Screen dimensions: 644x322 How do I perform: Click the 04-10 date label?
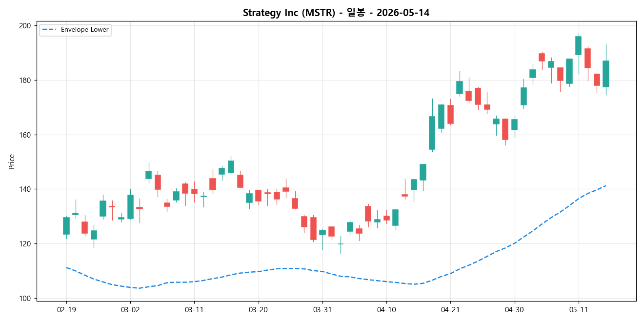[x=386, y=309]
